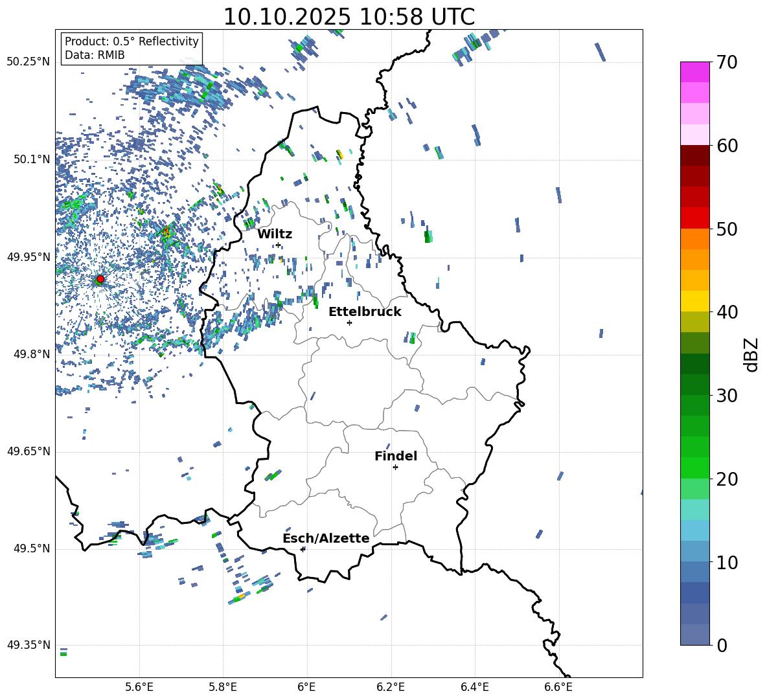Screen dimensions: 767x700
Task: Click the 5.8°E longitude label
Action: (x=223, y=687)
